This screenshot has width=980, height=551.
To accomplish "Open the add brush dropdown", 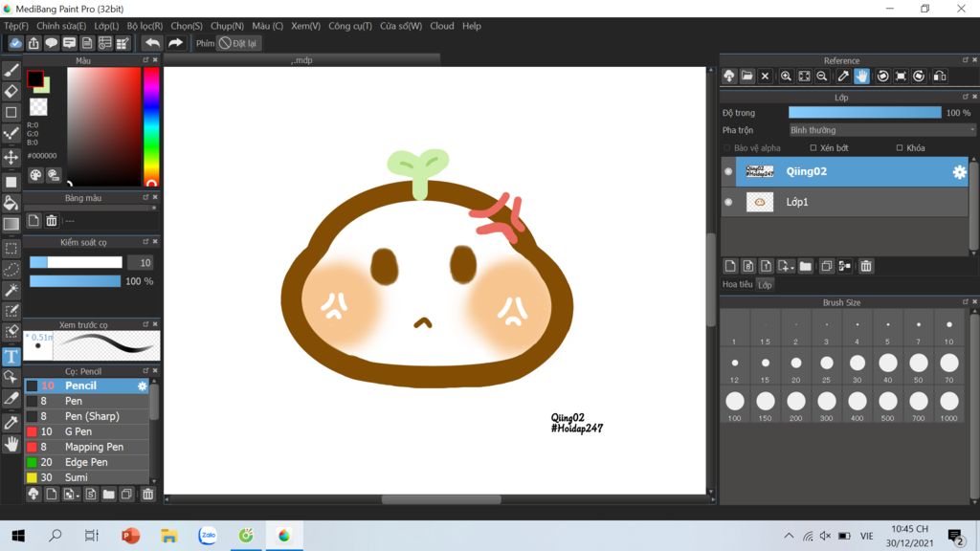I will pos(71,495).
